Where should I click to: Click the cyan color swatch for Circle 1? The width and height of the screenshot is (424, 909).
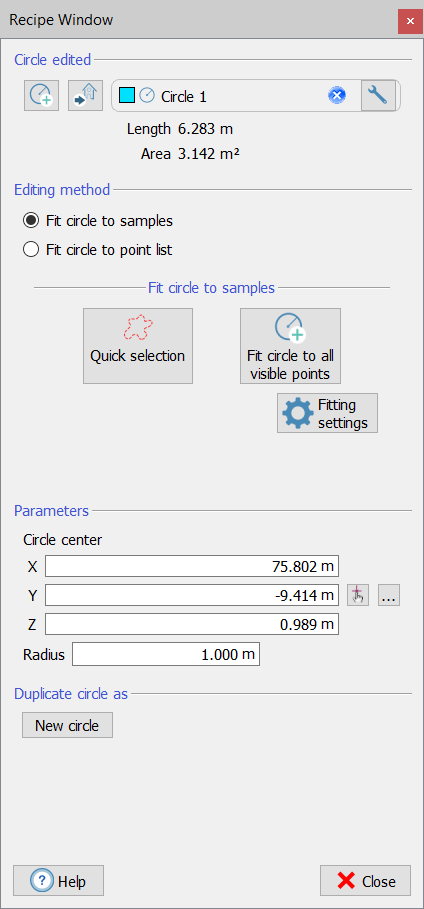tap(126, 96)
